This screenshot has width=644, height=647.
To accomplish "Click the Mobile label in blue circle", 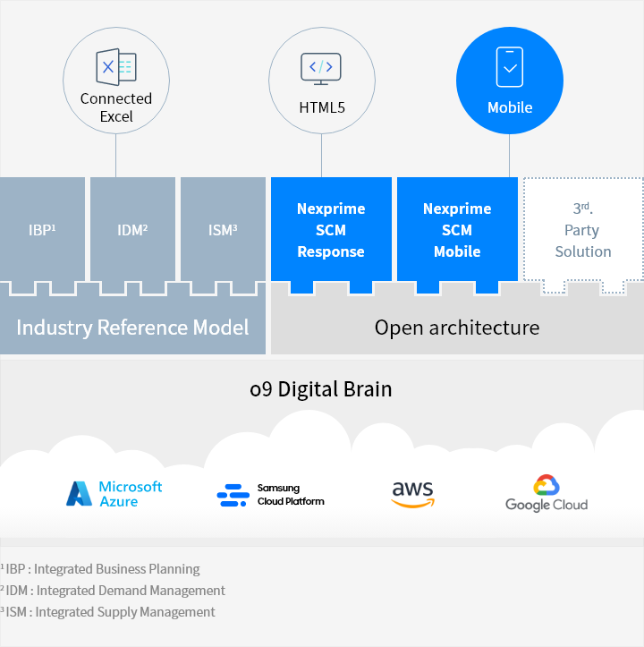I will click(509, 107).
